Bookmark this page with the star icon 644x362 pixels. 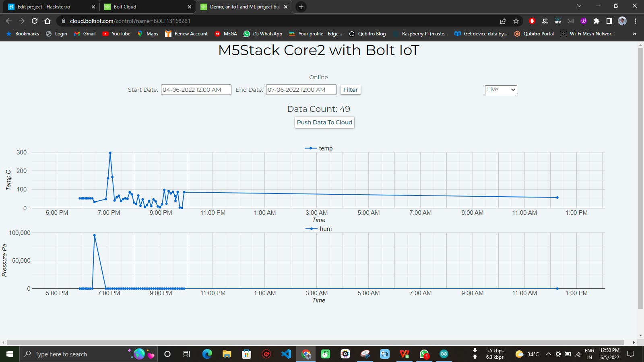point(516,21)
